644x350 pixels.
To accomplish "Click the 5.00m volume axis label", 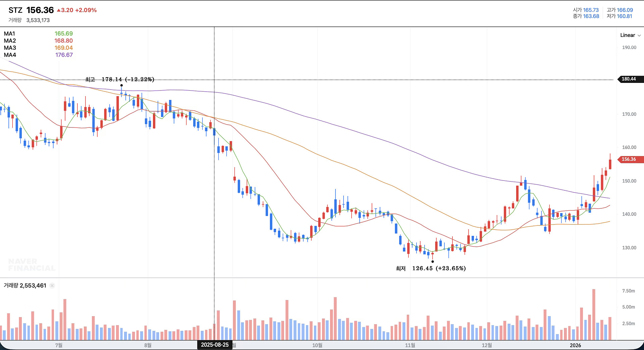I will tap(628, 307).
